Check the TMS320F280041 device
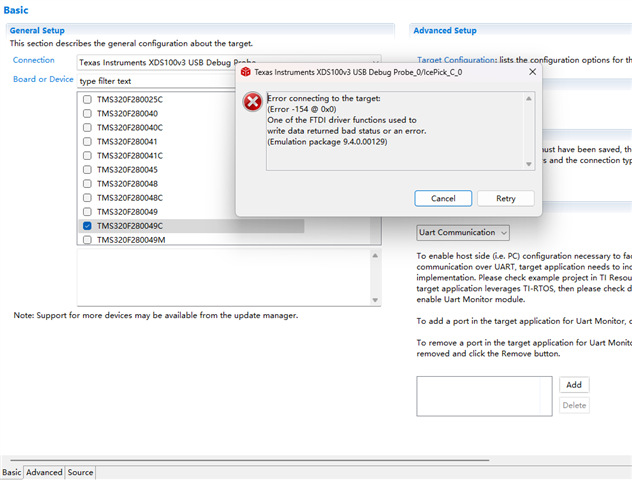The width and height of the screenshot is (632, 480). [x=87, y=141]
